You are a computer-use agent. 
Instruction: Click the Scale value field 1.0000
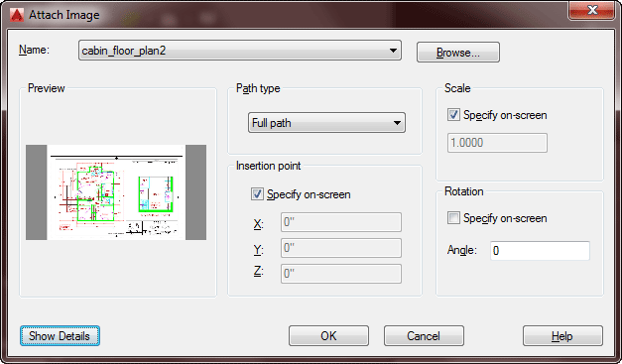(497, 143)
